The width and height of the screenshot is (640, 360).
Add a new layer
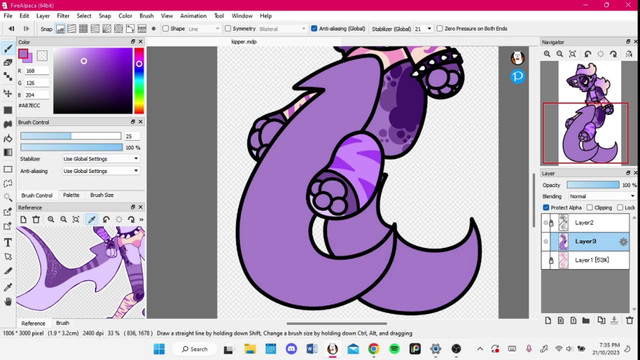[548, 321]
